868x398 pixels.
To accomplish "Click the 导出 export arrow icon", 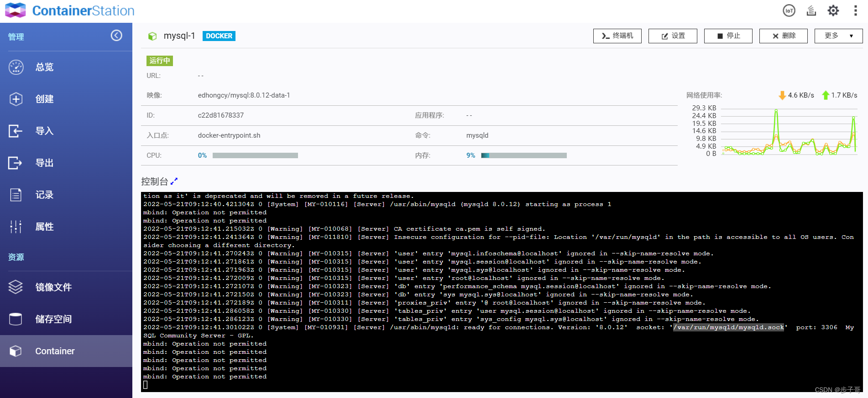I will point(16,163).
